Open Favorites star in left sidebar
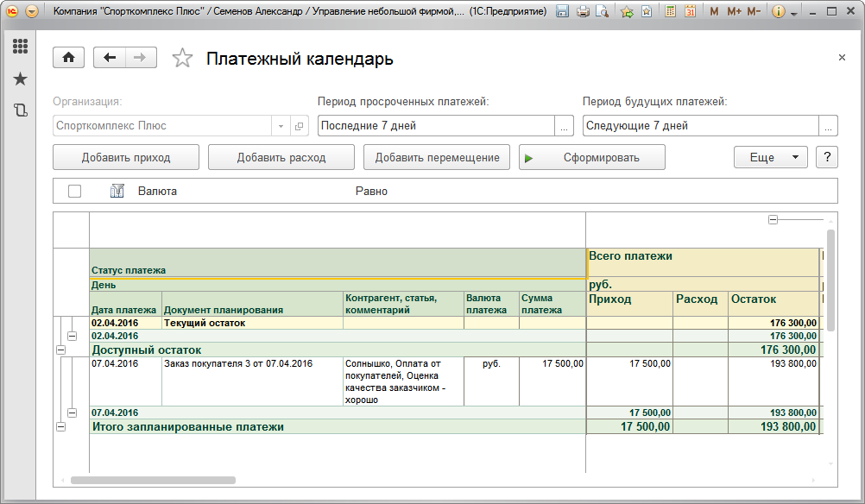The width and height of the screenshot is (865, 504). point(20,79)
